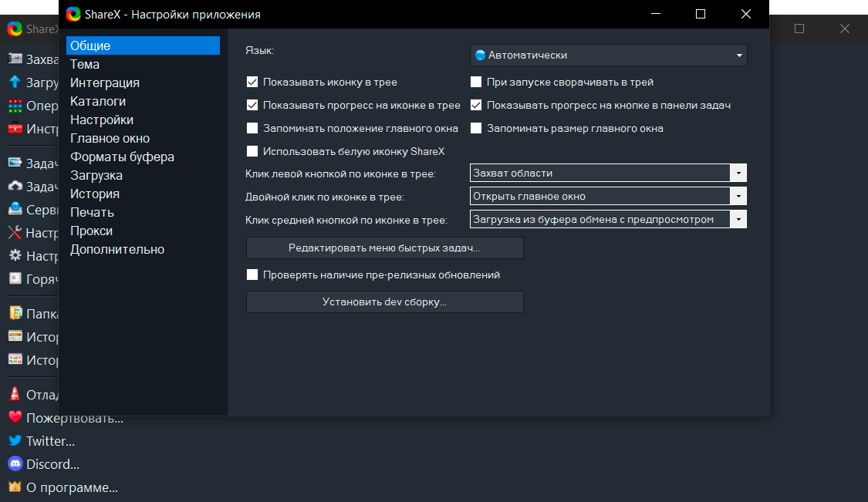Switch to the 'История' settings section
Image resolution: width=868 pixels, height=502 pixels.
point(143,194)
